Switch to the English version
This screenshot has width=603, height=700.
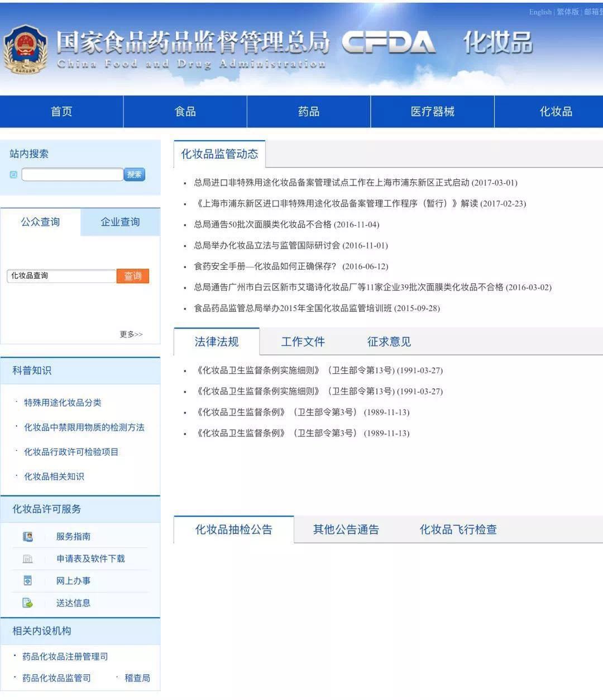(539, 12)
